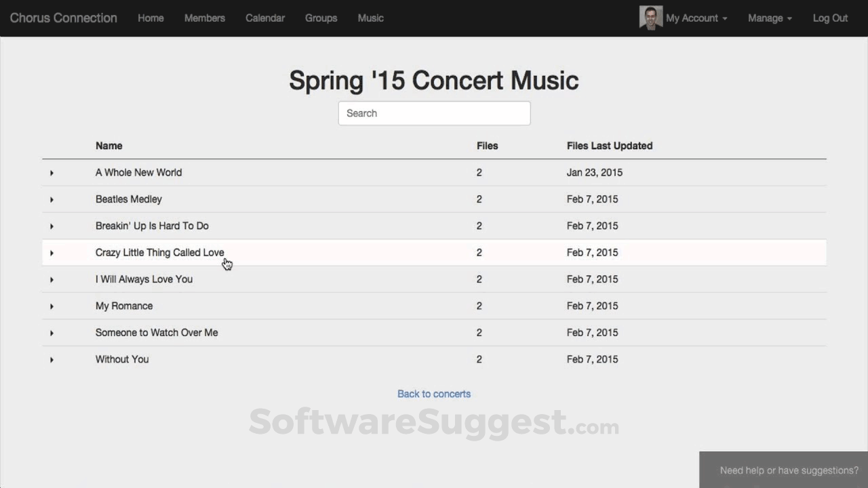Image resolution: width=868 pixels, height=488 pixels.
Task: Click inside the Search field
Action: click(433, 113)
